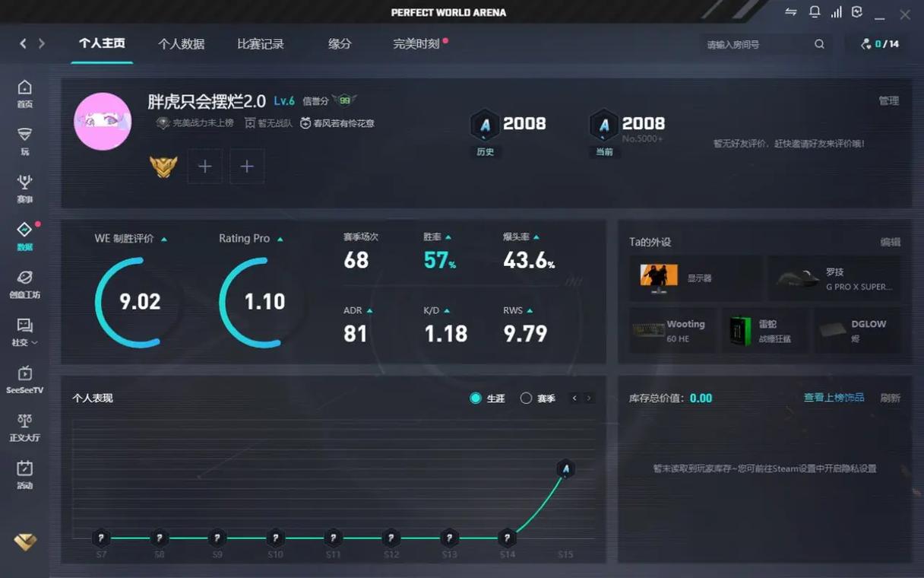
Task: Click the 查看上榜饰品 link
Action: [x=834, y=398]
